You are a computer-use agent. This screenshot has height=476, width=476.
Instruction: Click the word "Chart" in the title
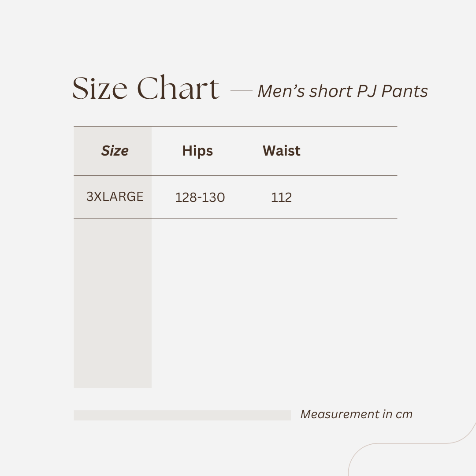pos(178,88)
